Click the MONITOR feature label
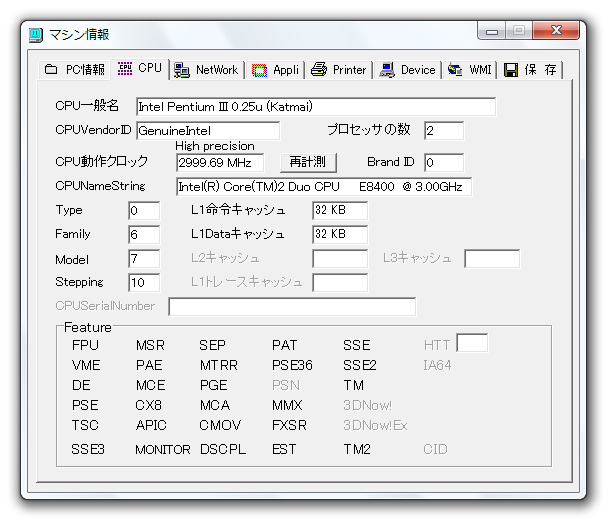 (x=163, y=450)
